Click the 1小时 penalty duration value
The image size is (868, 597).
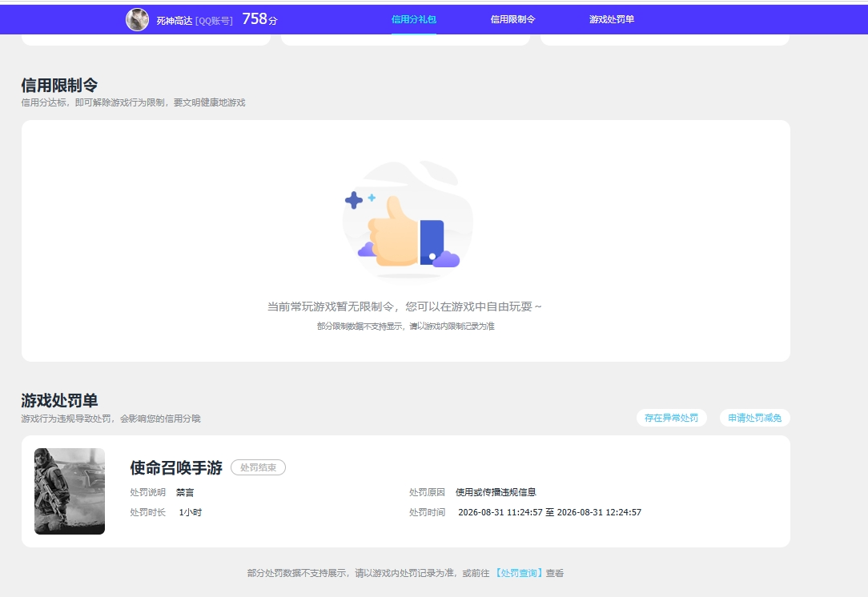(x=191, y=512)
